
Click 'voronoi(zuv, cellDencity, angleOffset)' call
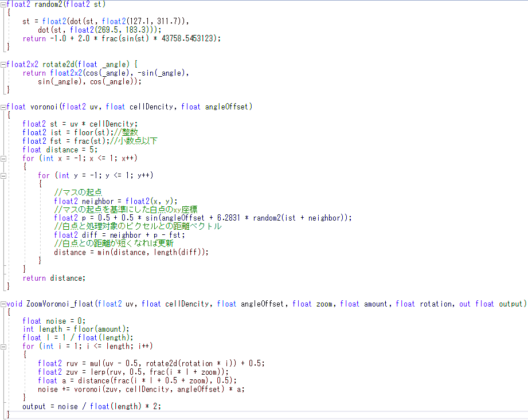click(149, 390)
